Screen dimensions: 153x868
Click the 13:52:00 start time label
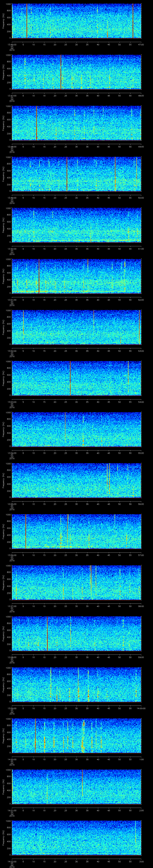[12, 351]
